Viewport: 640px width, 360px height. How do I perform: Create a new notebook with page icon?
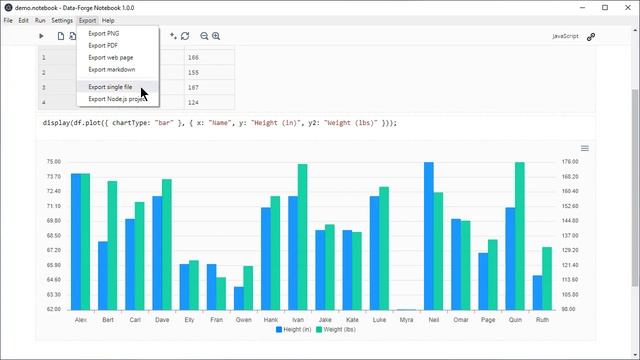pyautogui.click(x=60, y=36)
